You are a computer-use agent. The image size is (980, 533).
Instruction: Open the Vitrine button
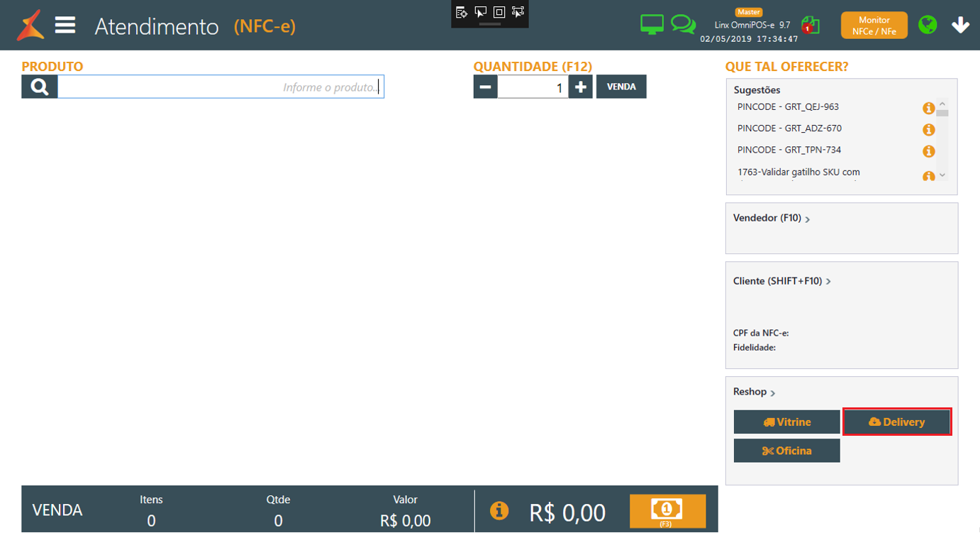point(787,422)
